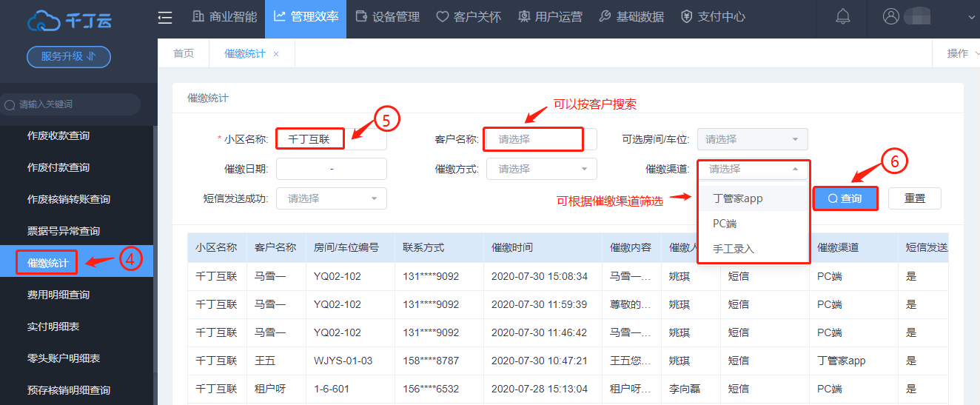Viewport: 980px width, 405px height.
Task: Click the user avatar icon
Action: point(892,17)
